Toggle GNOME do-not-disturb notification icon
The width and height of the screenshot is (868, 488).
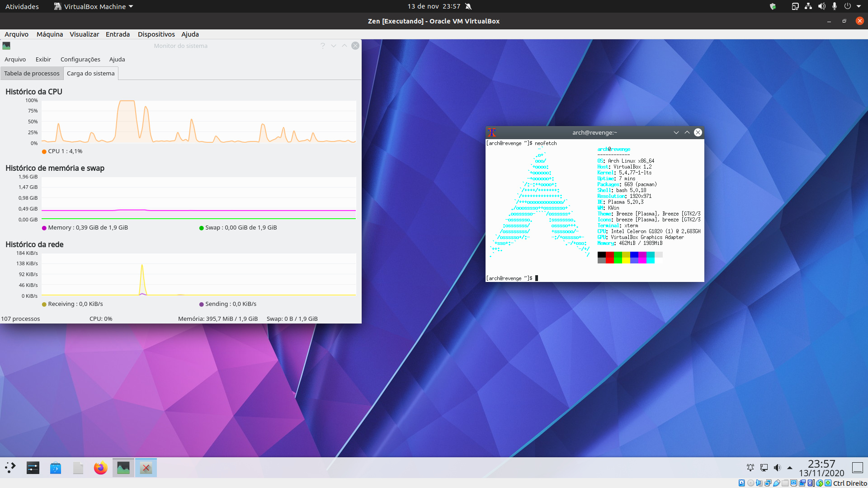click(x=468, y=6)
